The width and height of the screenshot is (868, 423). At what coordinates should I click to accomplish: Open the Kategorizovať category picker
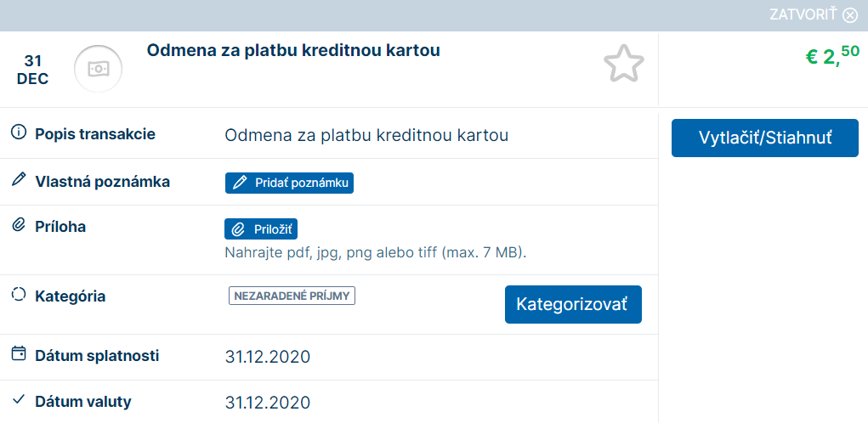coord(573,304)
